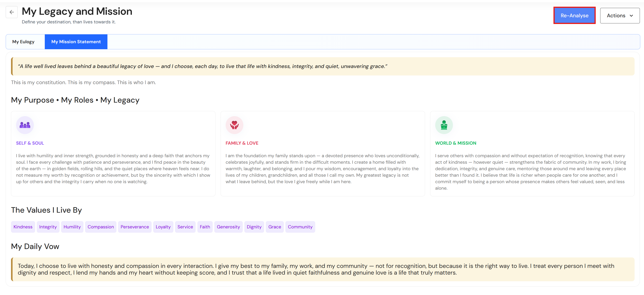Select the Integrity value chip
The width and height of the screenshot is (644, 295).
tap(48, 227)
